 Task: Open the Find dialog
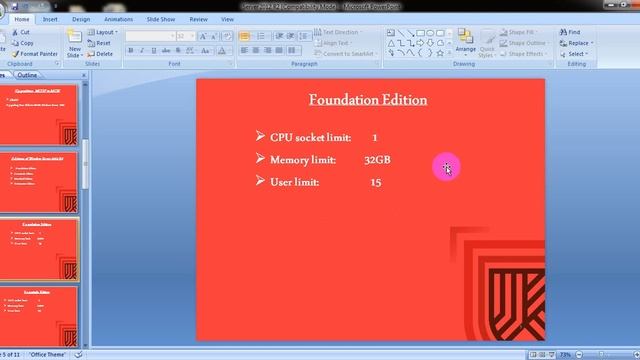570,32
